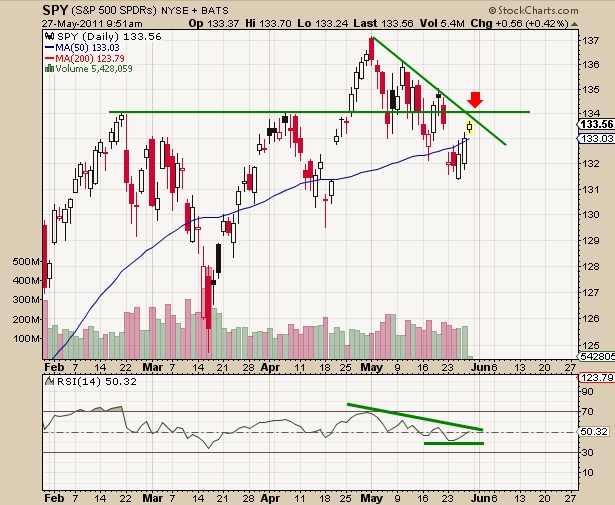Select the yellow-highlighted latest candlestick
The height and width of the screenshot is (505, 615).
coord(469,127)
